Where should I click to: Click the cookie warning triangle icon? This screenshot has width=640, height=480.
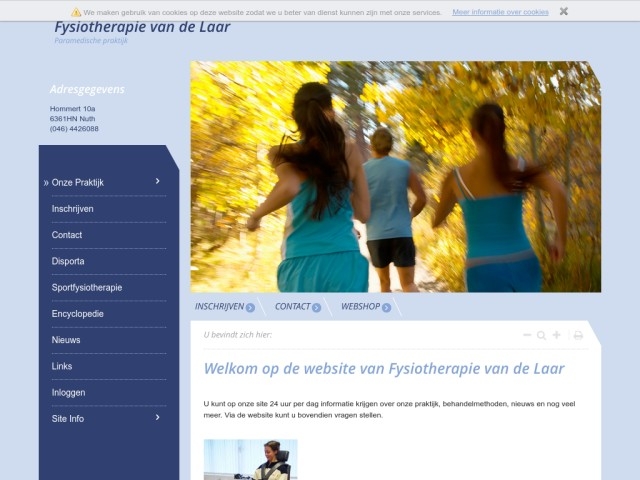coord(76,13)
